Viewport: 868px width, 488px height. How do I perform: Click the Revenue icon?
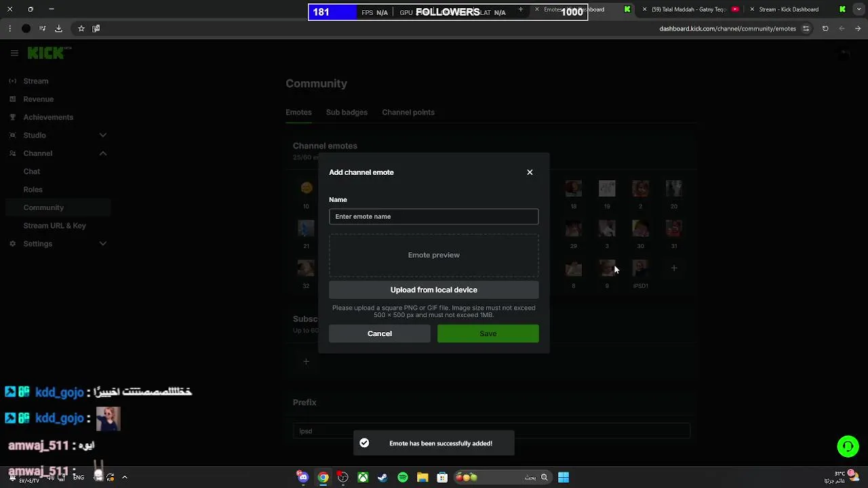(x=12, y=99)
